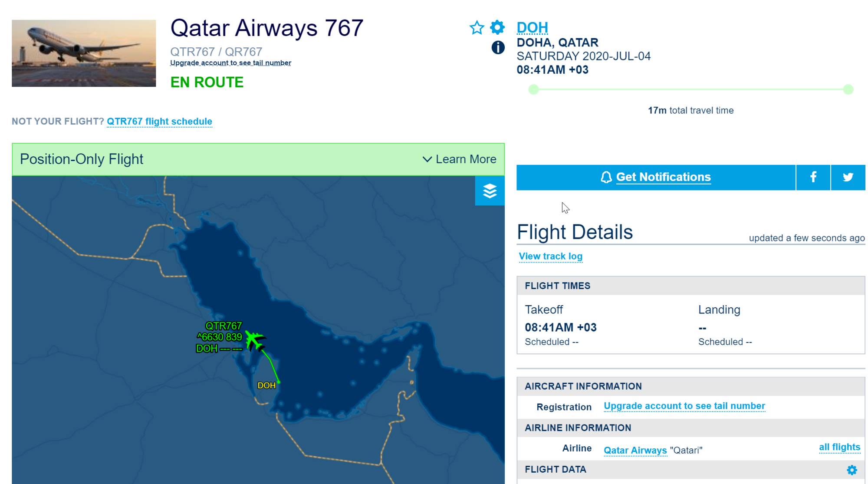Click Get Notifications button

[x=656, y=177]
